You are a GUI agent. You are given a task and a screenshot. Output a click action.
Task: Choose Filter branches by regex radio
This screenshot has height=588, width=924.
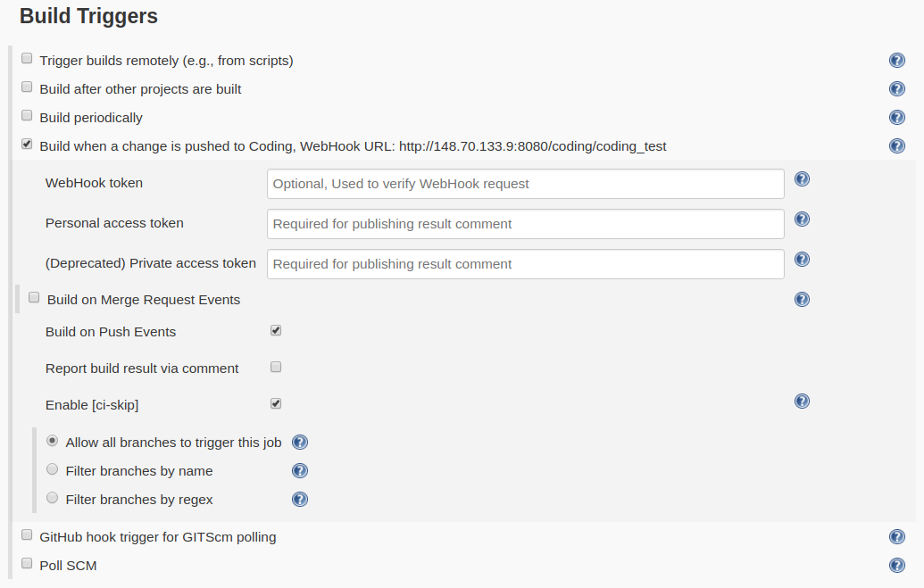coord(53,498)
